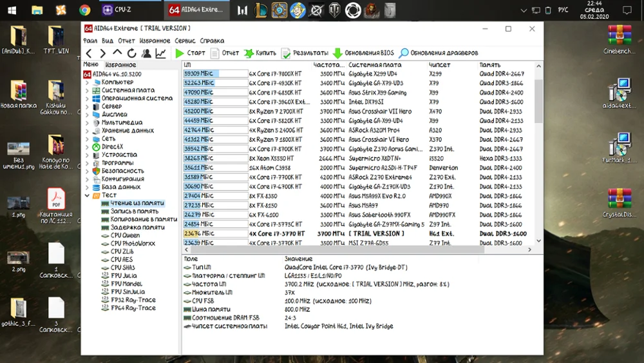Expand the Операционная система tree node
This screenshot has height=363, width=644.
(x=87, y=98)
